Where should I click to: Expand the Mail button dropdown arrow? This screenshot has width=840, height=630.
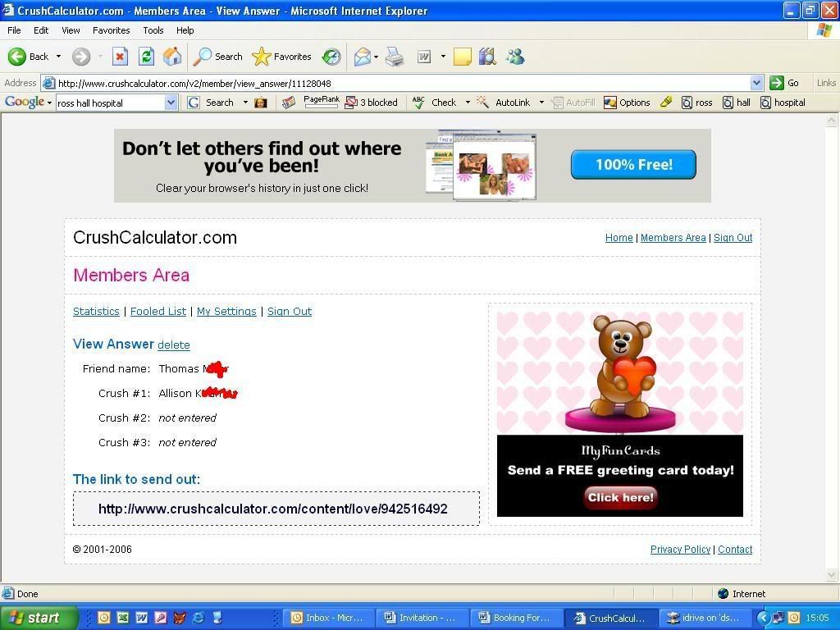(x=376, y=57)
